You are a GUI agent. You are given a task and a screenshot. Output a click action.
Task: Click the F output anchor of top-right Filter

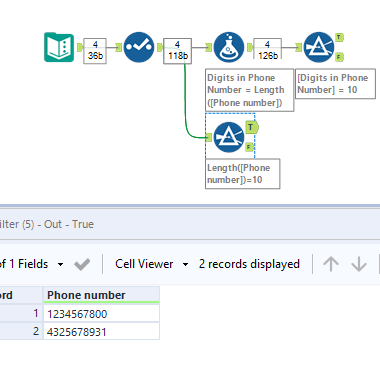(339, 57)
